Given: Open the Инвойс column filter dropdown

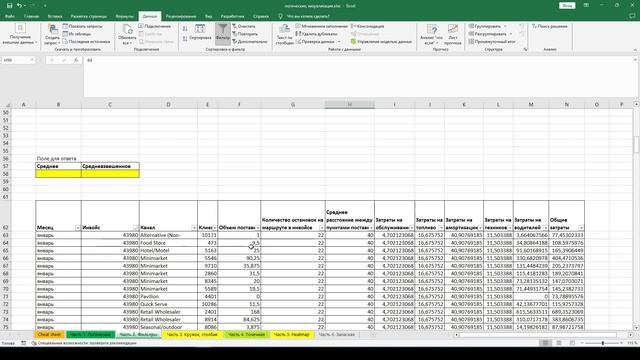Looking at the screenshot, I should tap(136, 228).
